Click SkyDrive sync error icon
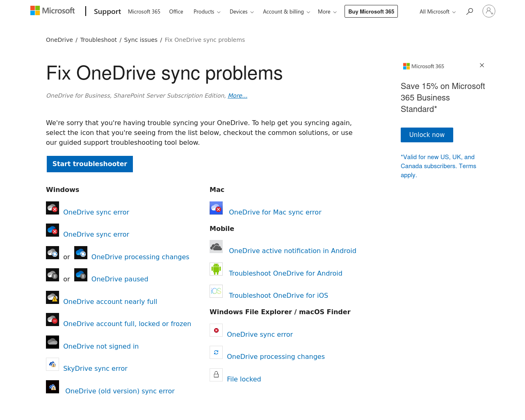The image size is (525, 420). (x=52, y=364)
